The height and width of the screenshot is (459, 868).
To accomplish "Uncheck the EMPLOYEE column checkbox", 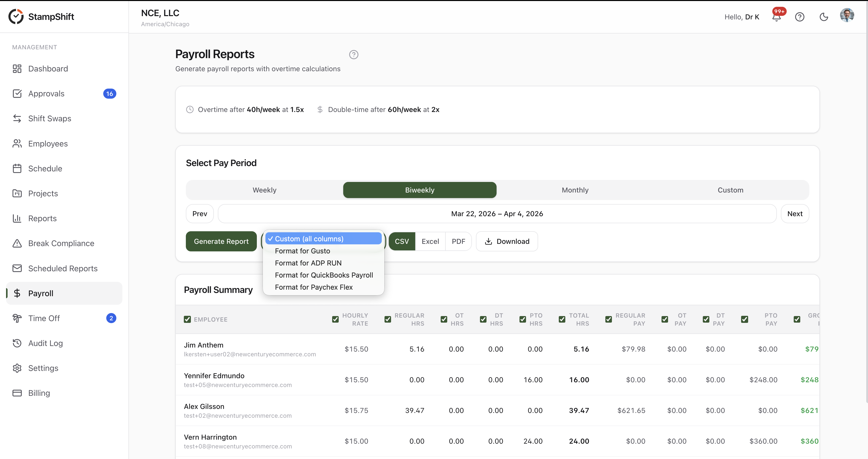I will (187, 319).
